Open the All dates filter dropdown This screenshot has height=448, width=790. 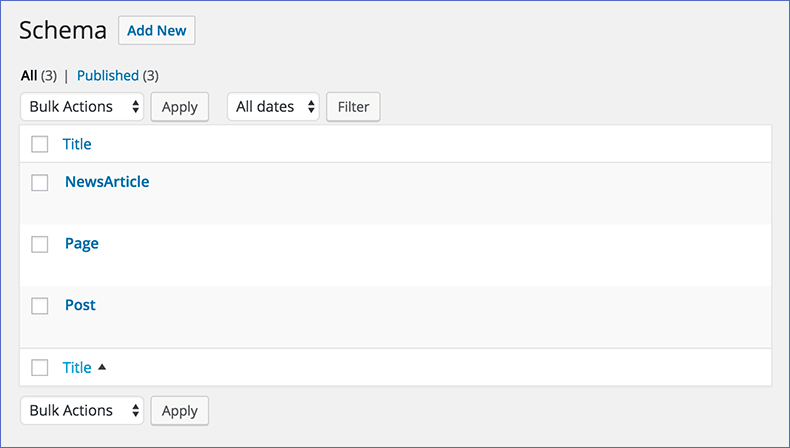[x=273, y=107]
